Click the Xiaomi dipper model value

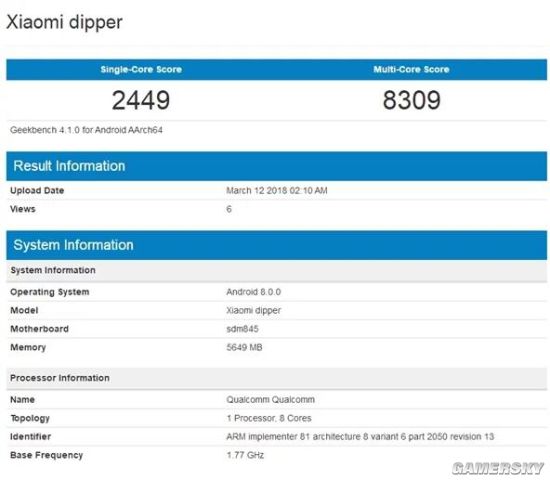click(x=254, y=311)
